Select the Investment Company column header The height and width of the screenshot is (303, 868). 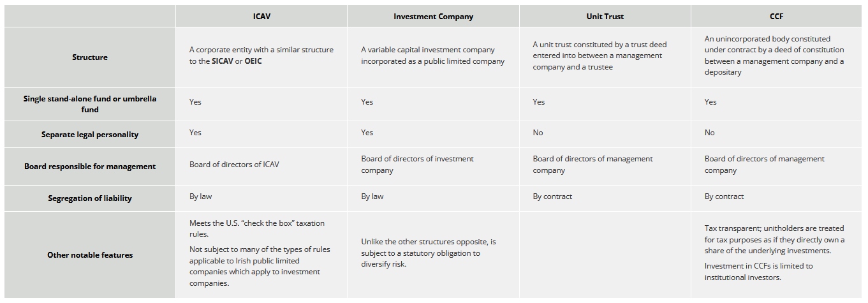(433, 17)
